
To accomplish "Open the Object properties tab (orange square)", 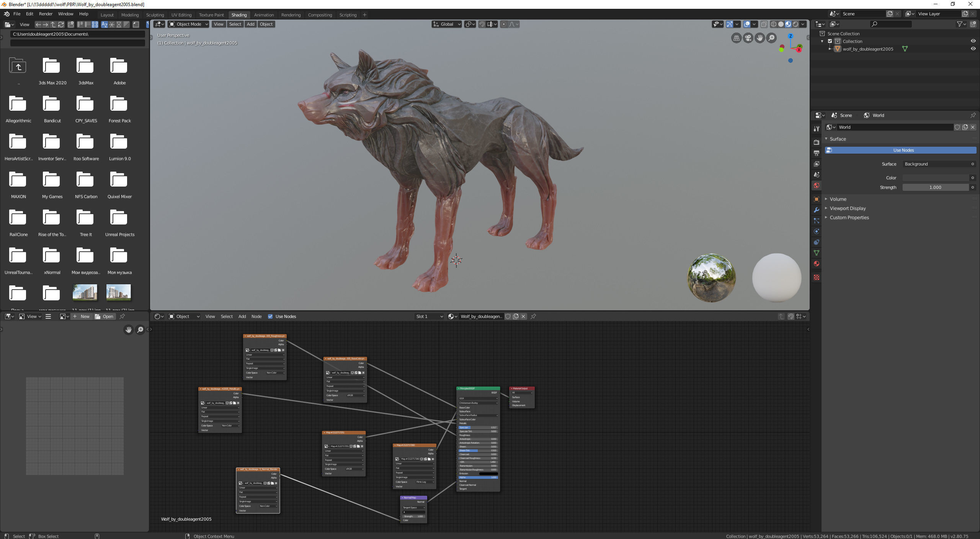I will [x=817, y=199].
